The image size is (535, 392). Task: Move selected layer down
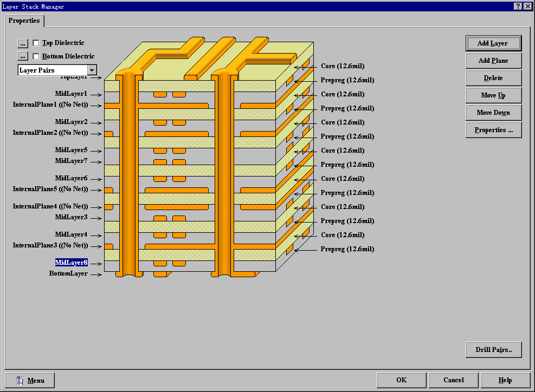pos(493,113)
